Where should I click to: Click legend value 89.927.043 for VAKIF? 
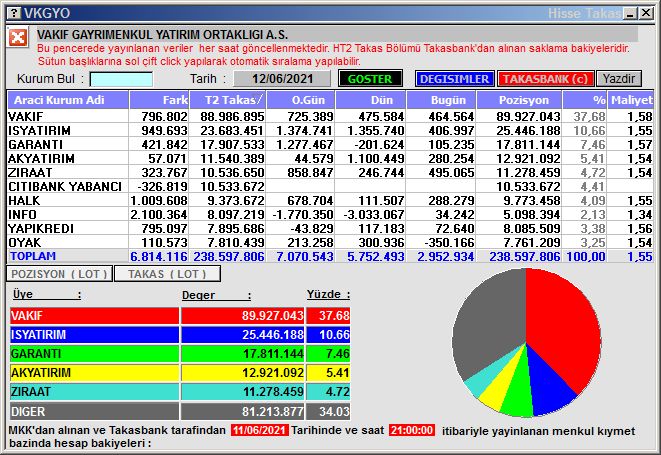pos(272,316)
